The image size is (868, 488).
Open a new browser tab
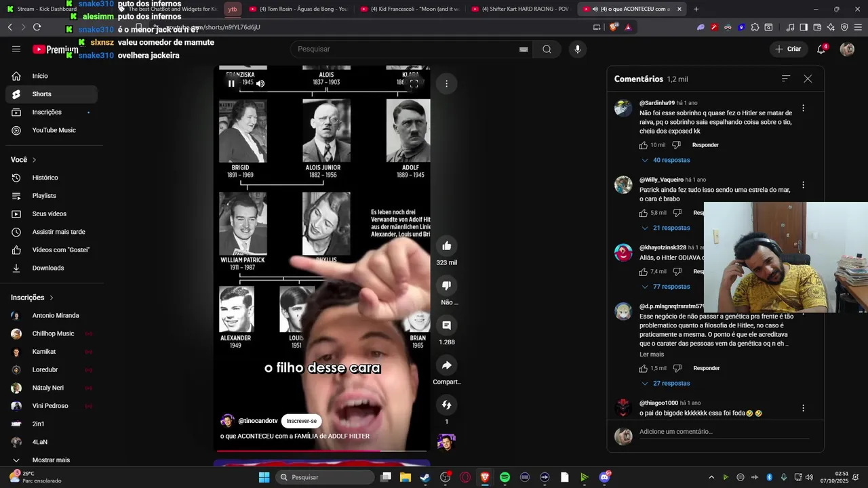click(x=696, y=9)
